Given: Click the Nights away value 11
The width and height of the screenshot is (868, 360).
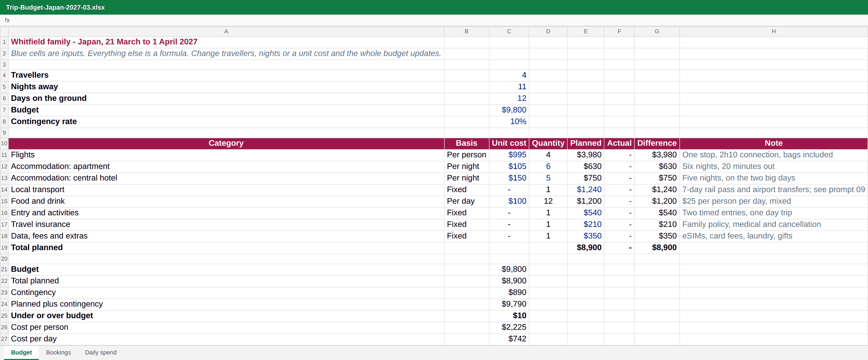Looking at the screenshot, I should point(509,87).
